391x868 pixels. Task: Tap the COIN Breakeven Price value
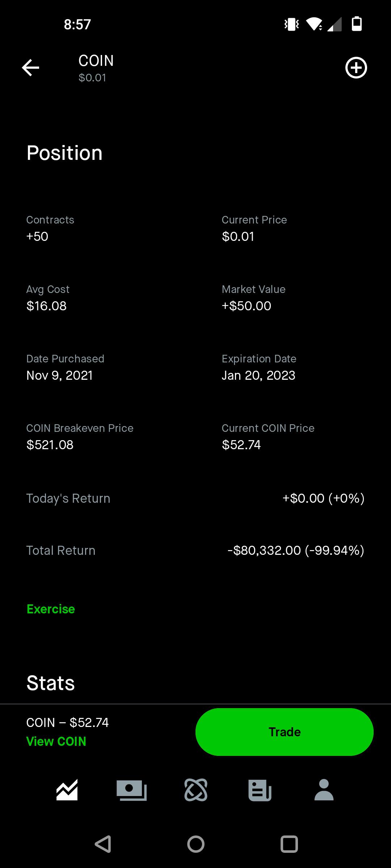point(50,445)
